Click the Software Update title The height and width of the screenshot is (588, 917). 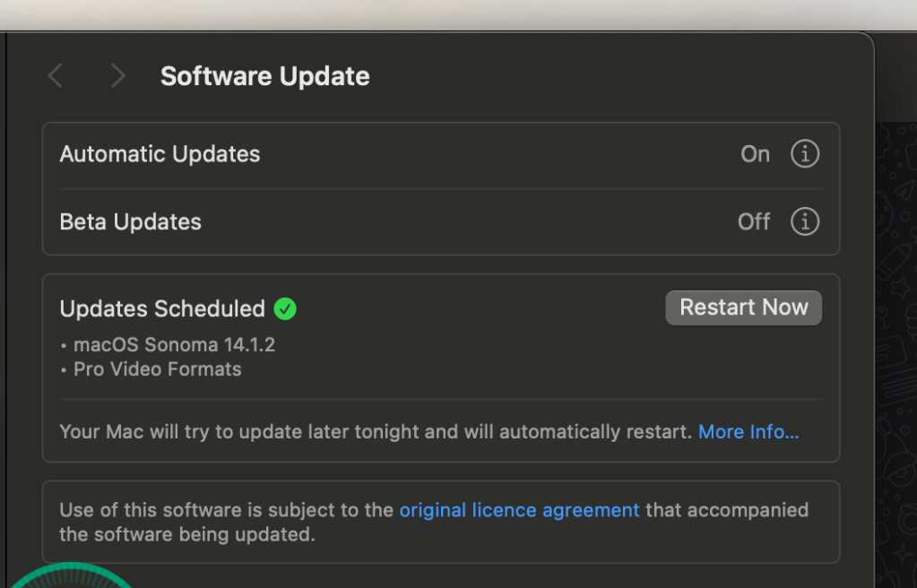(x=265, y=76)
